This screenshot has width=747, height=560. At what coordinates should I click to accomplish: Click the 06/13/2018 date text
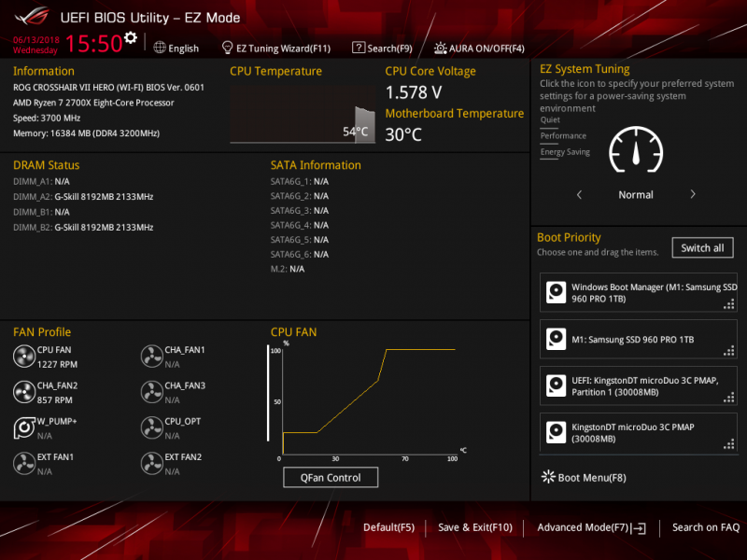tap(36, 40)
